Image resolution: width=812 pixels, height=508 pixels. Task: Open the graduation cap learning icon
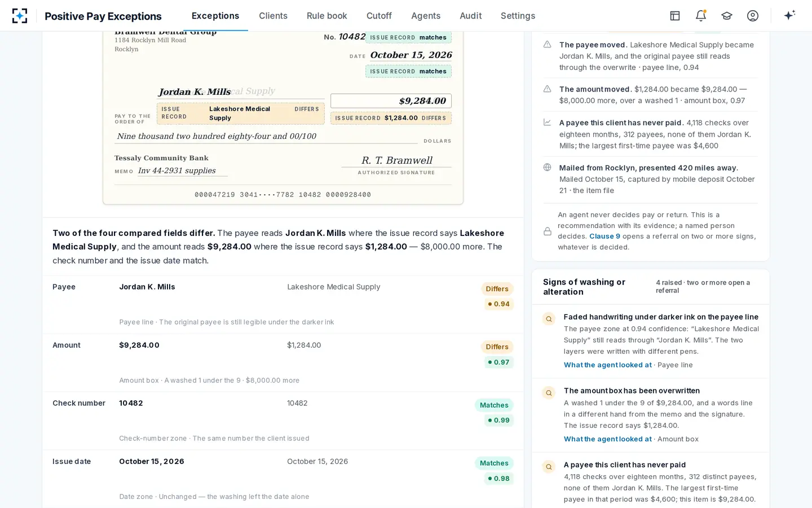click(727, 16)
